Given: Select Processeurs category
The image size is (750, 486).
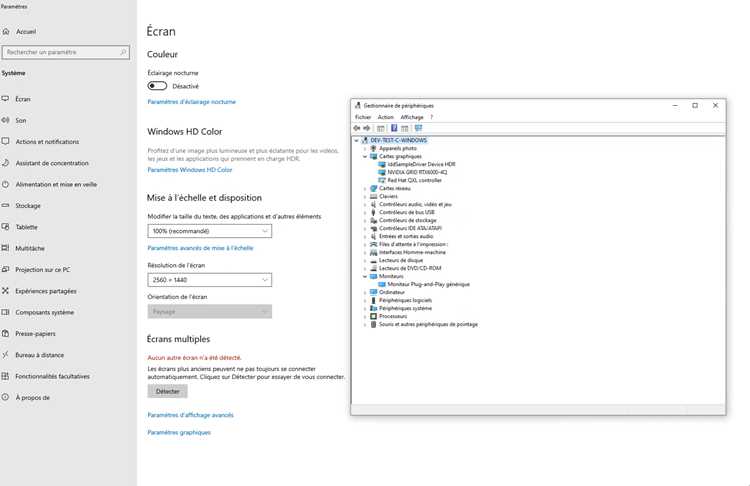Looking at the screenshot, I should click(393, 316).
